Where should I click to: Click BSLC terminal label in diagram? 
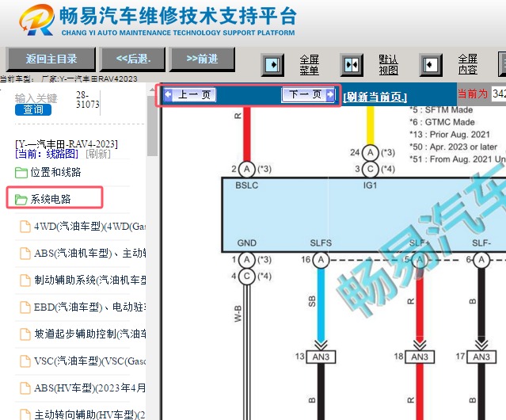[x=247, y=185]
